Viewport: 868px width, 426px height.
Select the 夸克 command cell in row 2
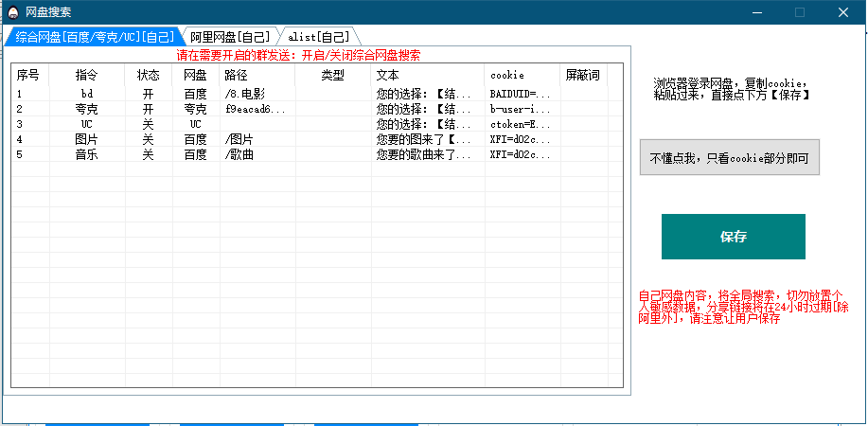point(87,109)
